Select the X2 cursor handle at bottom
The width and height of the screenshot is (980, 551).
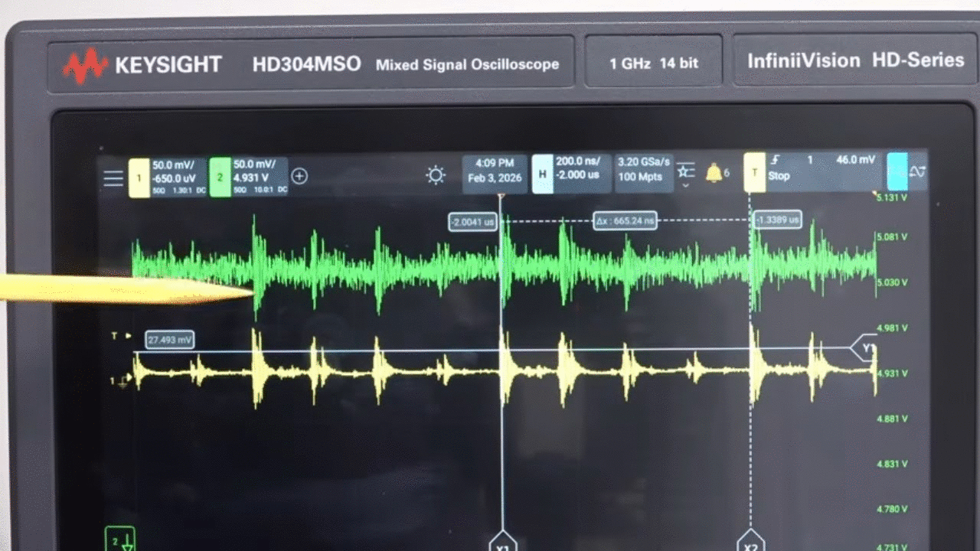pos(750,541)
